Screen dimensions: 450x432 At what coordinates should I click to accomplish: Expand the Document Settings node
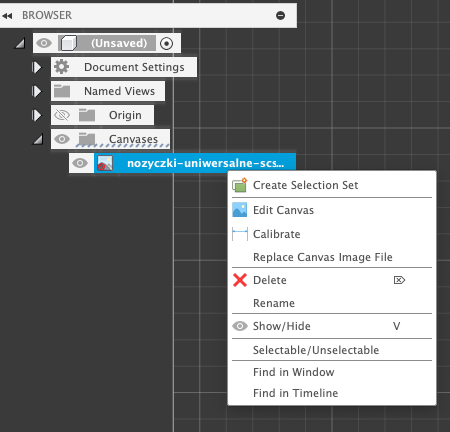point(37,67)
